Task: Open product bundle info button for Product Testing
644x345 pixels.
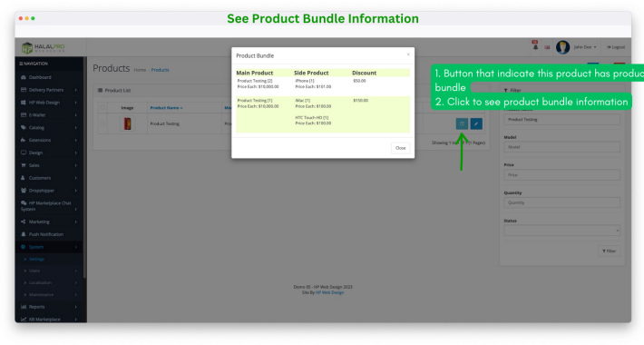Action: point(462,123)
